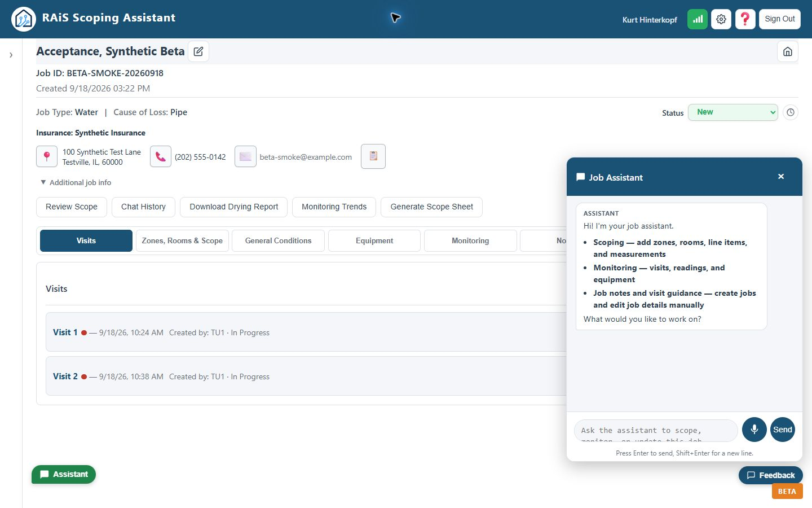This screenshot has height=508, width=812.
Task: Open Monitoring Trends
Action: pos(334,207)
